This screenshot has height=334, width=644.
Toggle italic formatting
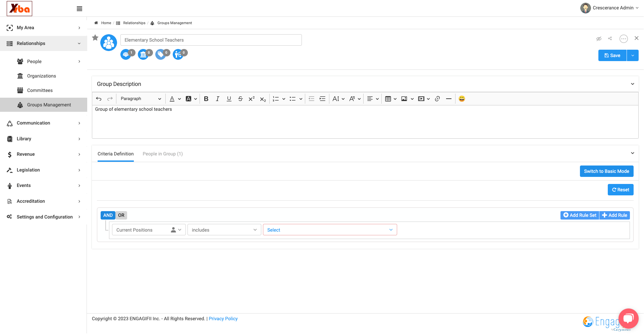218,99
